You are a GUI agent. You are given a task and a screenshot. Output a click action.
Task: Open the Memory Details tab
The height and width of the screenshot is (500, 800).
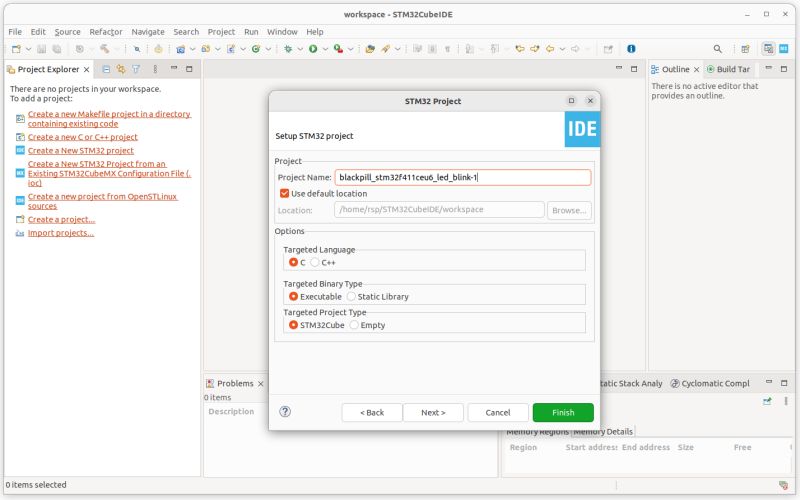(603, 432)
